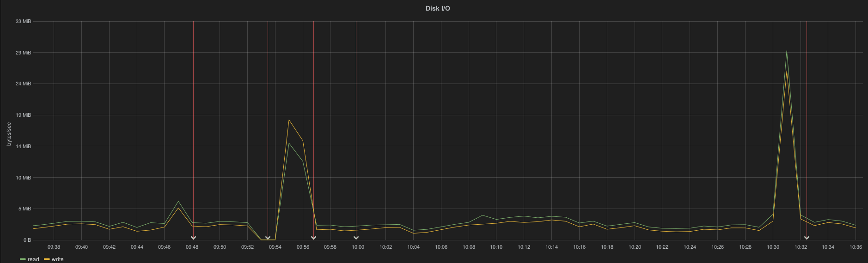Image resolution: width=868 pixels, height=263 pixels.
Task: Click the green read legend color swatch
Action: point(23,259)
